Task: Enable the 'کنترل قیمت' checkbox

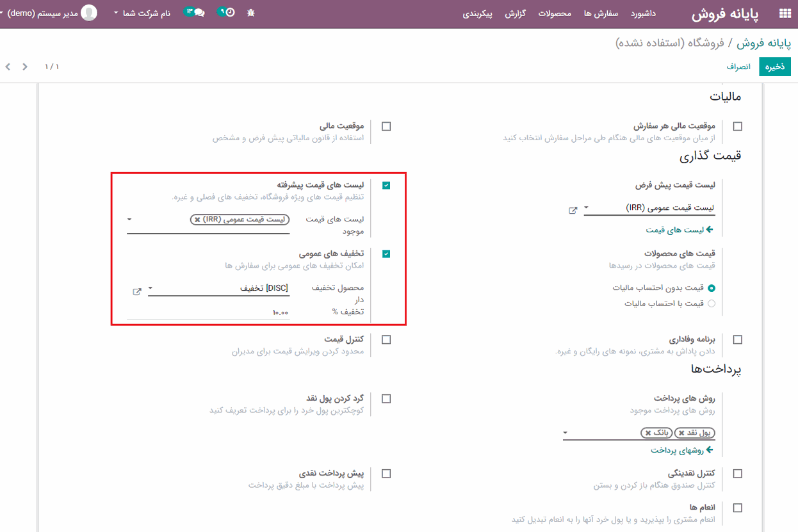Action: pos(386,340)
